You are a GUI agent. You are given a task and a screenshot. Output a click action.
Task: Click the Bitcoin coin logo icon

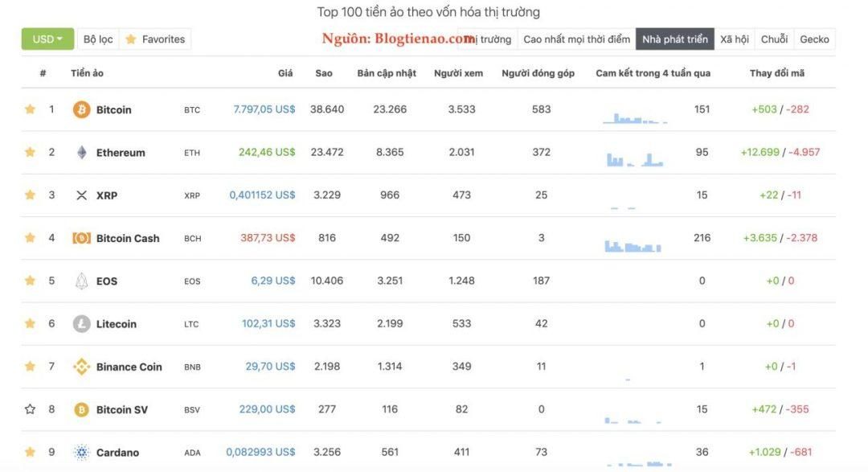point(81,109)
